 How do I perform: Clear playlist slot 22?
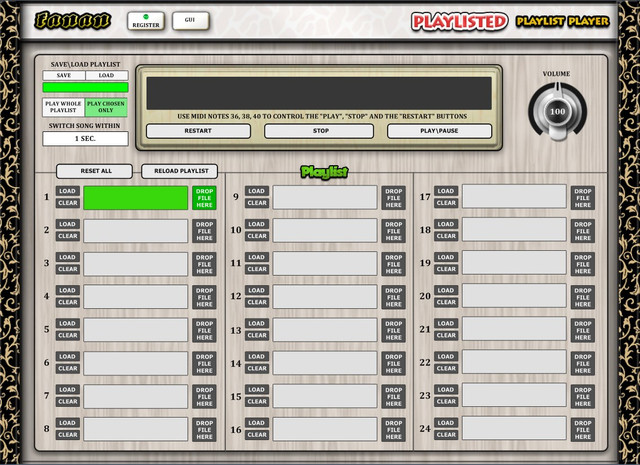tap(446, 368)
